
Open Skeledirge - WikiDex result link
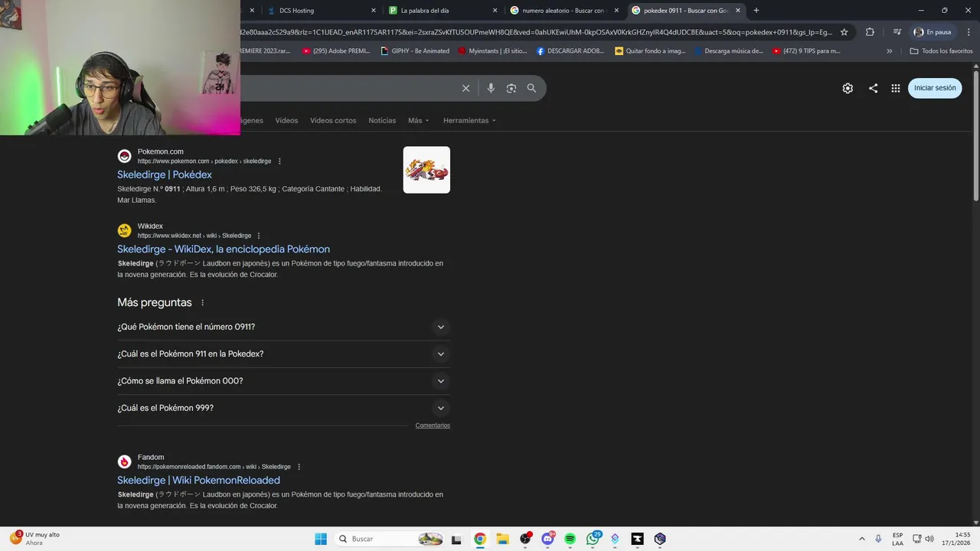click(224, 249)
